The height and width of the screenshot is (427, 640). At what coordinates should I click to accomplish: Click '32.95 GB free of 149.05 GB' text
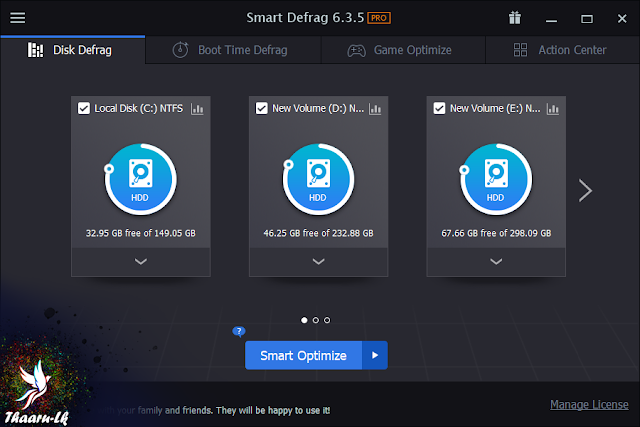(x=140, y=233)
